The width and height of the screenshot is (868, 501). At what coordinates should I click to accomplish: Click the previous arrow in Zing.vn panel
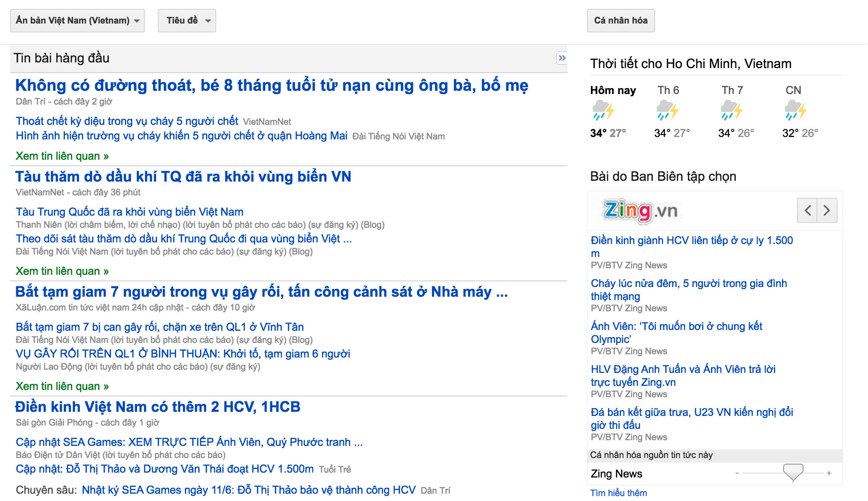[x=807, y=210]
